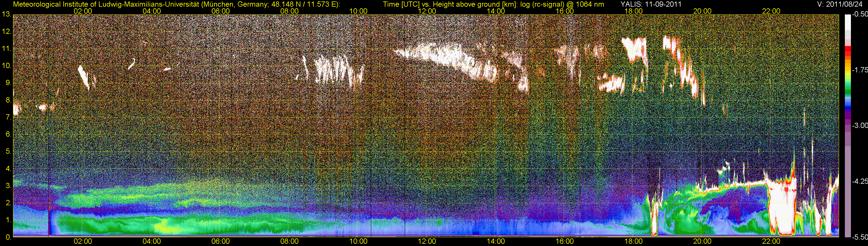The height and width of the screenshot is (246, 868).
Task: Select the 7. height axis label
Action: click(8, 117)
